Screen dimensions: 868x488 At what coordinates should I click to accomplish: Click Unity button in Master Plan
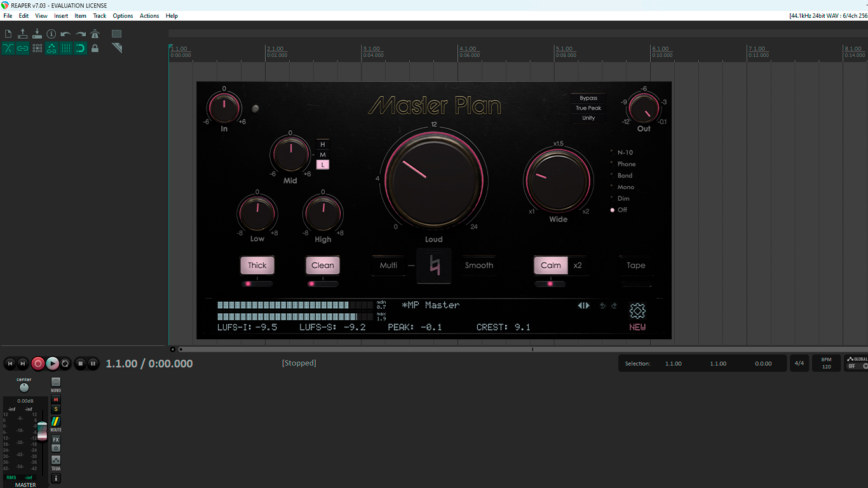point(588,118)
